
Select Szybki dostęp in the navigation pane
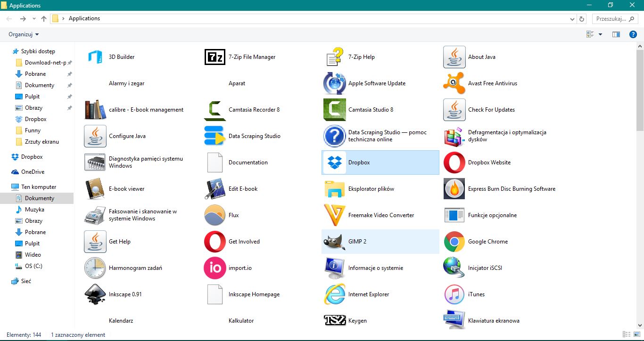pos(38,51)
